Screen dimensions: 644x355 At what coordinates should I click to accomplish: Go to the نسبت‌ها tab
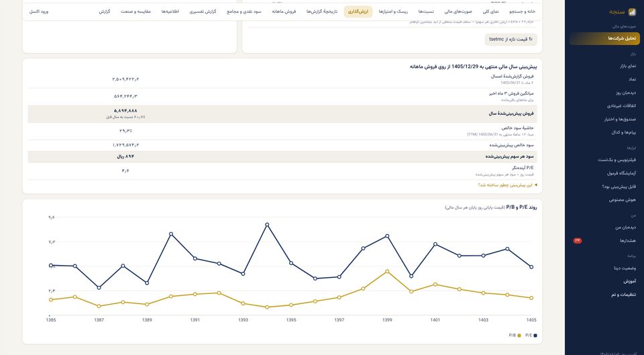(426, 12)
